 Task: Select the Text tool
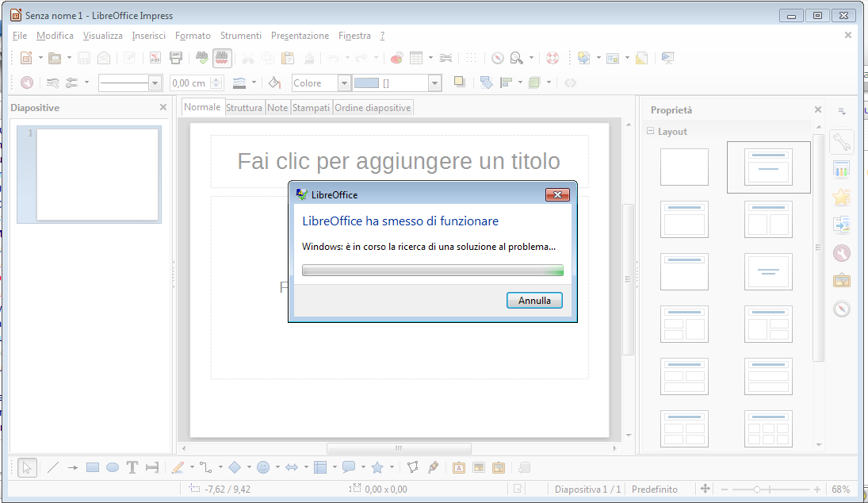pyautogui.click(x=132, y=467)
